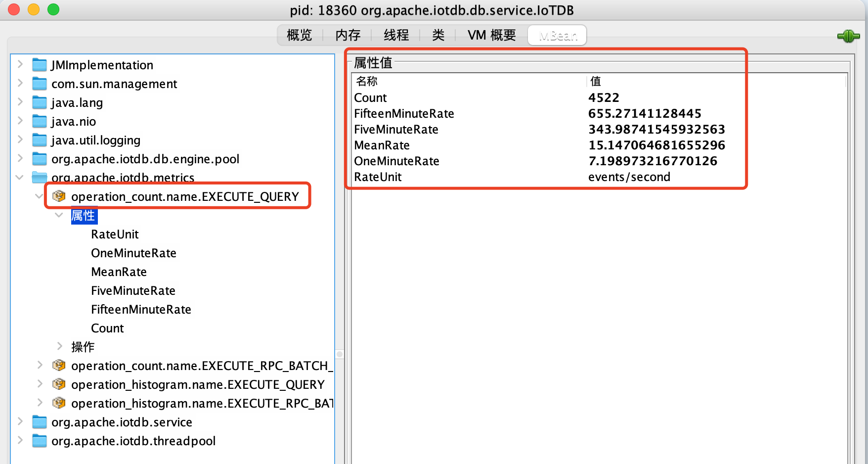Expand the JMImplementation node
This screenshot has width=868, height=464.
[20, 64]
